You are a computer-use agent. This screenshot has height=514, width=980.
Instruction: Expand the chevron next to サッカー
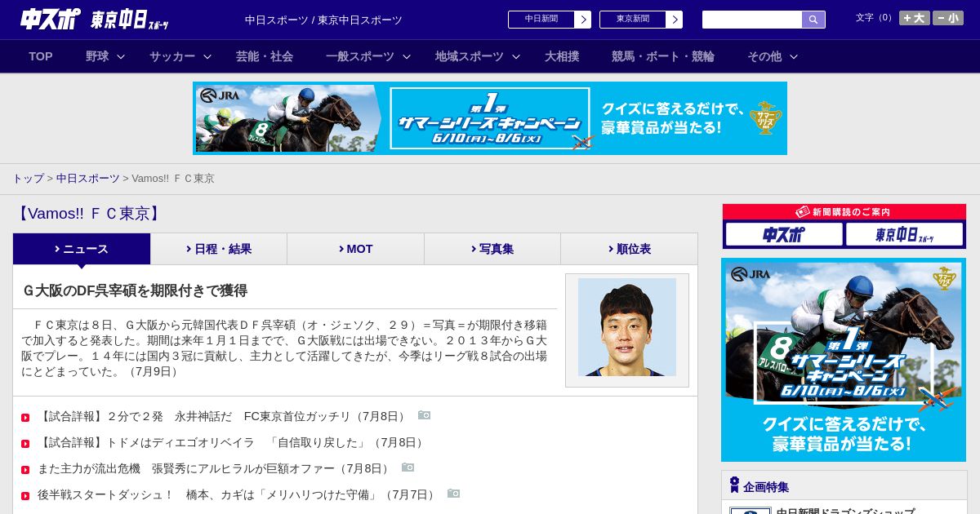click(x=207, y=57)
